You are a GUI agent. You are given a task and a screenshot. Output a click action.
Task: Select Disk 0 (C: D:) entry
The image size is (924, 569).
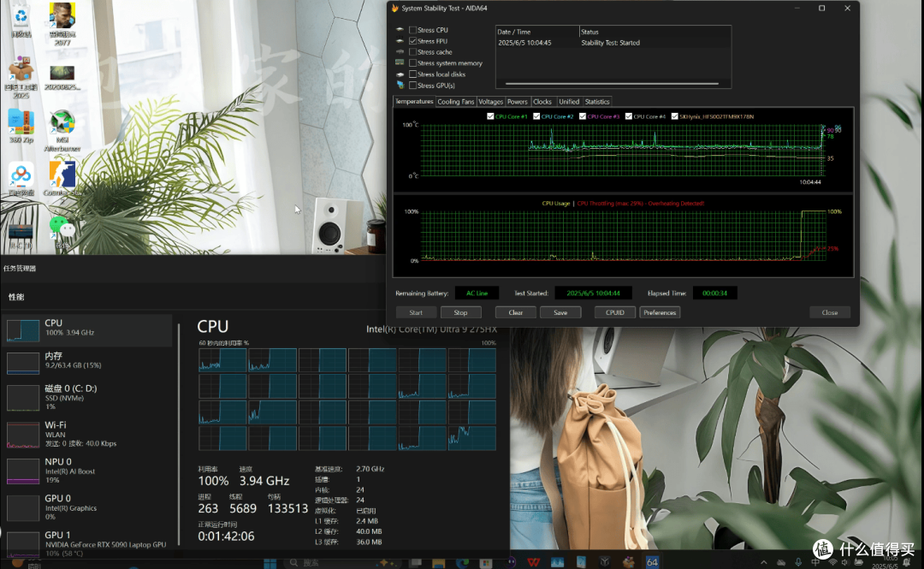[x=88, y=397]
